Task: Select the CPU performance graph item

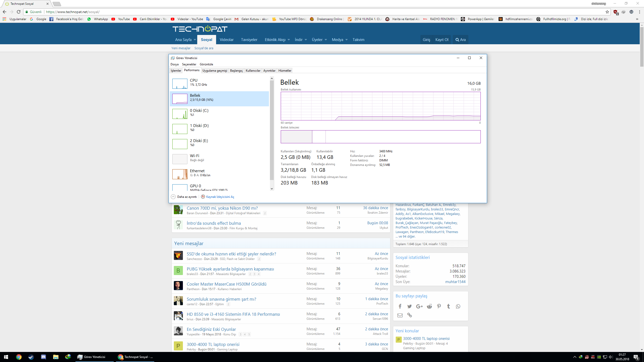Action: pos(219,83)
